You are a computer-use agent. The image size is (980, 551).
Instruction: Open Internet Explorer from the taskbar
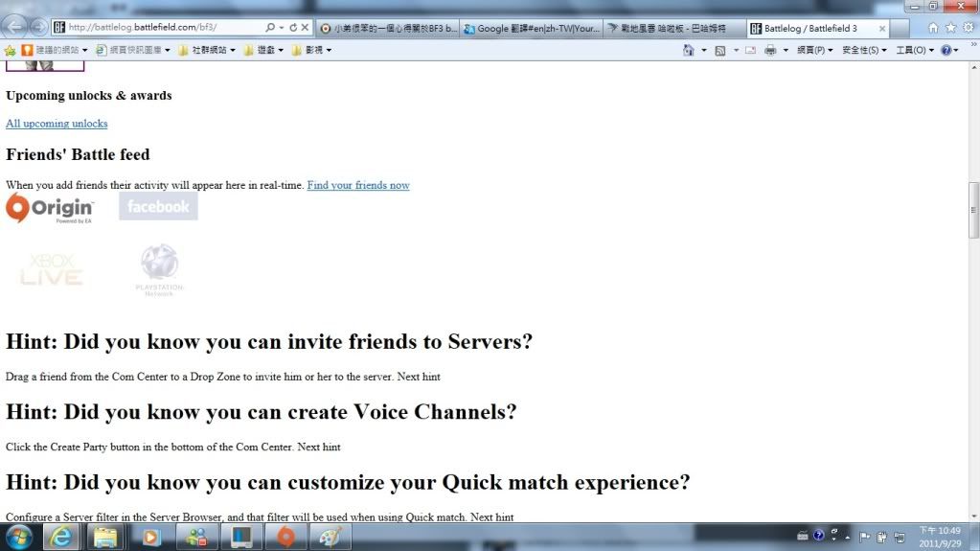[63, 537]
